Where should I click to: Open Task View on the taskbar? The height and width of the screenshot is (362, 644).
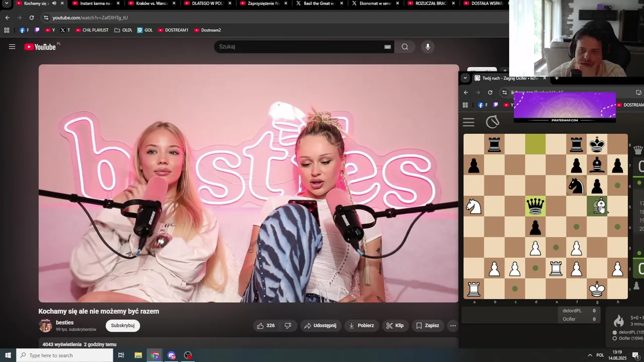click(x=121, y=355)
